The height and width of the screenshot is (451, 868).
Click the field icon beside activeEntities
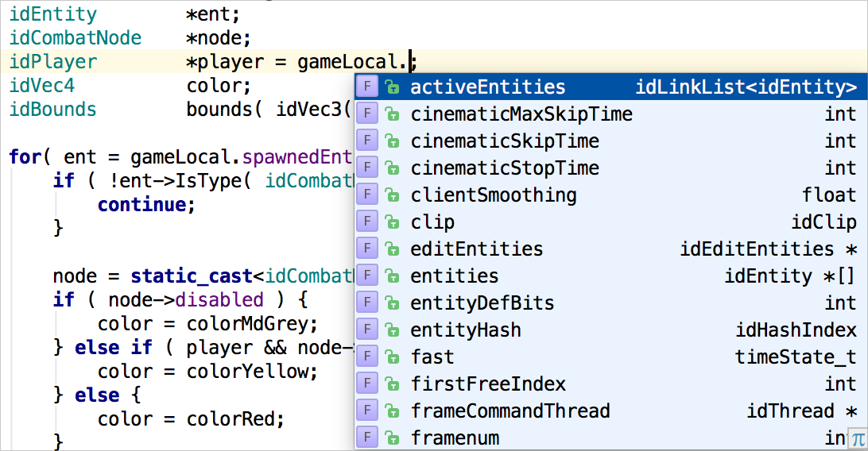(366, 87)
